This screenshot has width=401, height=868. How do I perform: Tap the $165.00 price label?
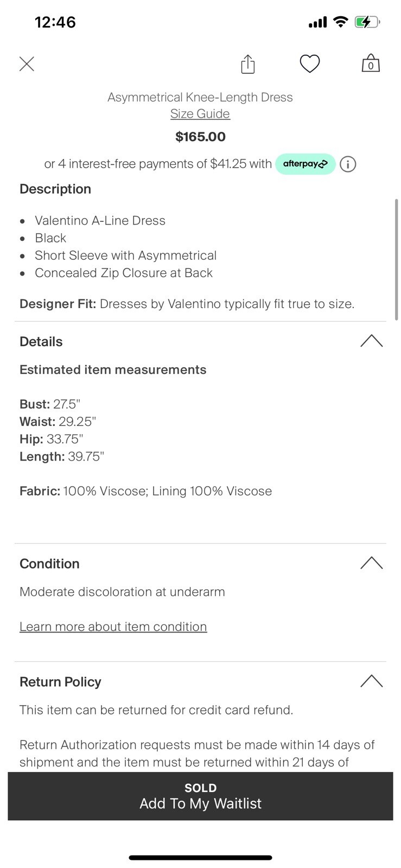200,136
